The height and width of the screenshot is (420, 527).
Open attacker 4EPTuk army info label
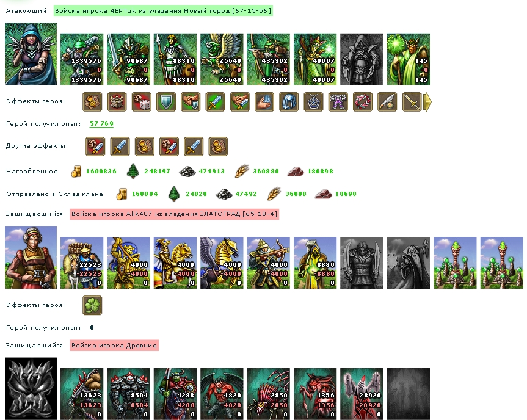163,11
